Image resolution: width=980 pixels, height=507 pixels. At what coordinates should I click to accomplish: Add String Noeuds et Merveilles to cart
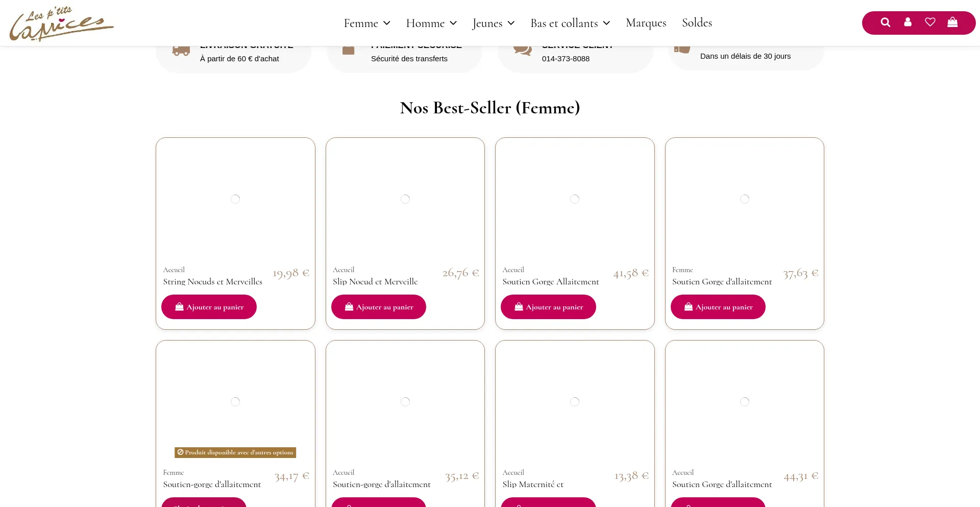(x=209, y=307)
